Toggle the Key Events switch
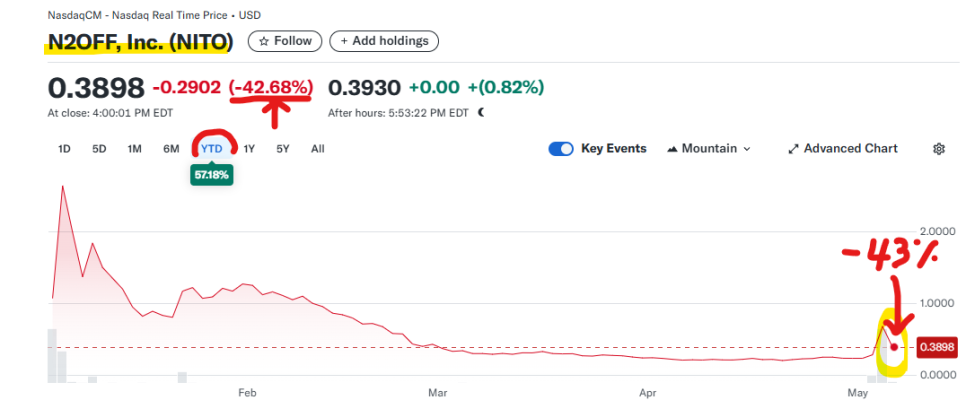The width and height of the screenshot is (966, 400). point(560,149)
